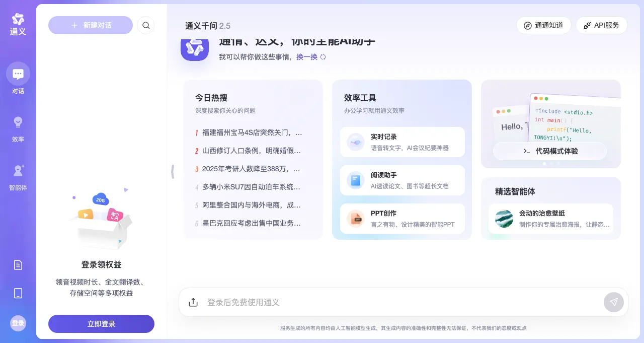Image resolution: width=644 pixels, height=343 pixels.
Task: Click the 实时记录 tool icon
Action: tap(356, 143)
